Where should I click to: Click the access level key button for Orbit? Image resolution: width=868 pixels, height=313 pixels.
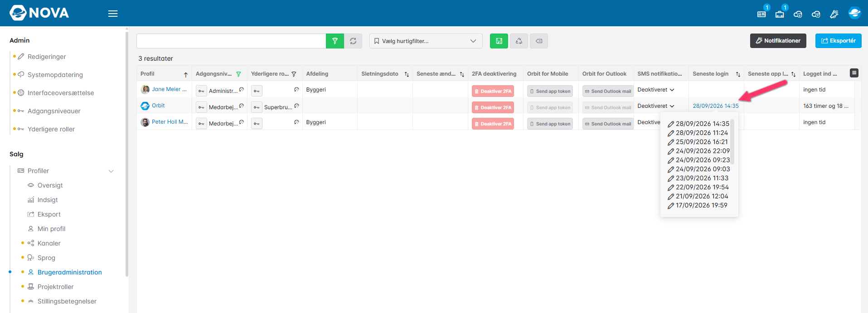pos(201,107)
